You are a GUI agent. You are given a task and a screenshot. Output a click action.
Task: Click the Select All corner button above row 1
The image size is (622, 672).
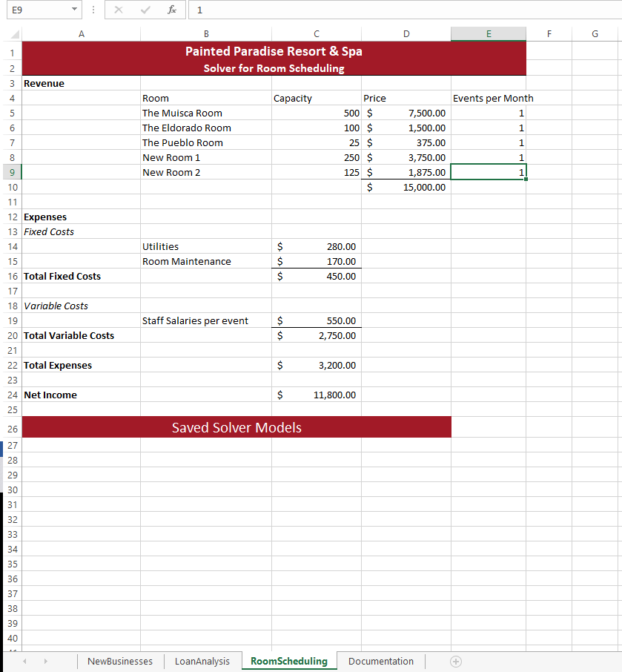click(12, 33)
